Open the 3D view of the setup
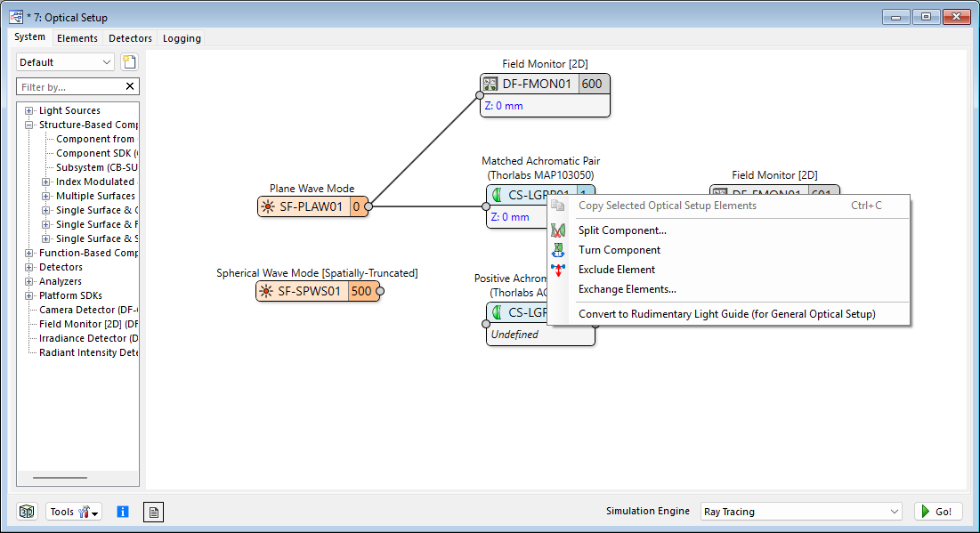The height and width of the screenshot is (533, 980). click(x=28, y=512)
